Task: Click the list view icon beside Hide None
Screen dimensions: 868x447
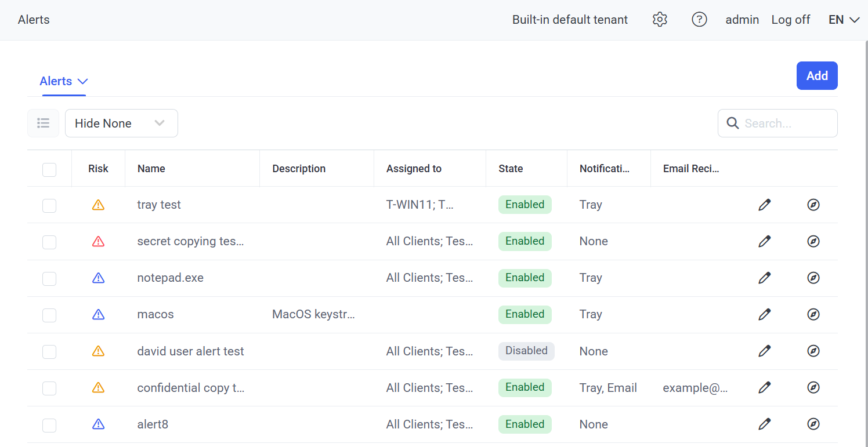Action: click(44, 123)
